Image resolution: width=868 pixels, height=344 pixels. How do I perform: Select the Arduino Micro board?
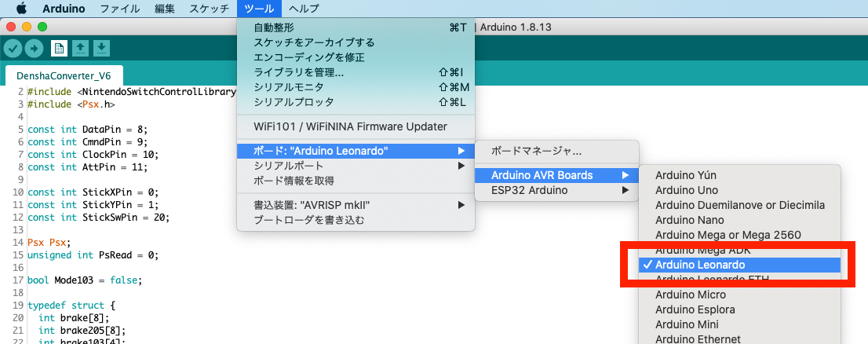[x=739, y=295]
